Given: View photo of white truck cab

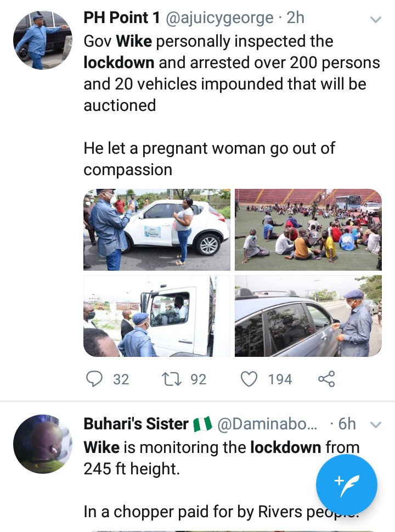Looking at the screenshot, I should (x=157, y=316).
